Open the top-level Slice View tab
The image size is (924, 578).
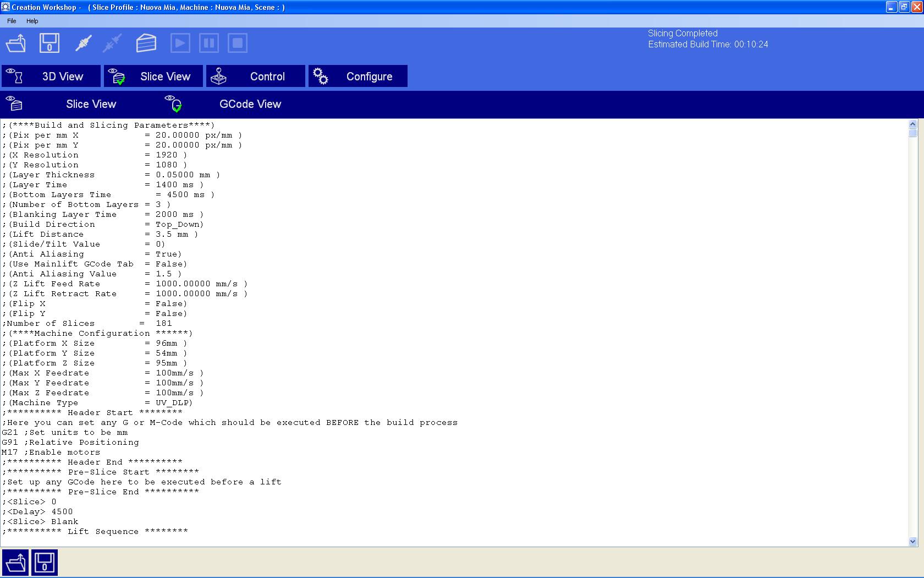coord(153,77)
